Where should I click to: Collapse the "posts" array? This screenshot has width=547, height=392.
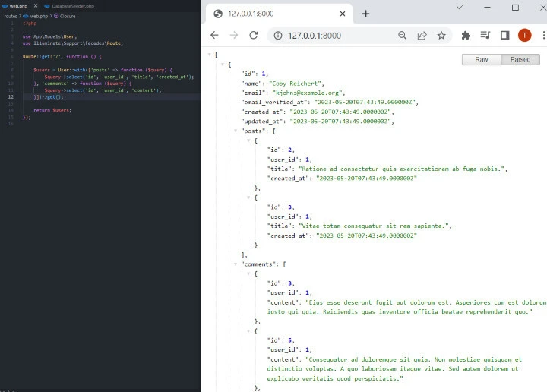[x=236, y=131]
